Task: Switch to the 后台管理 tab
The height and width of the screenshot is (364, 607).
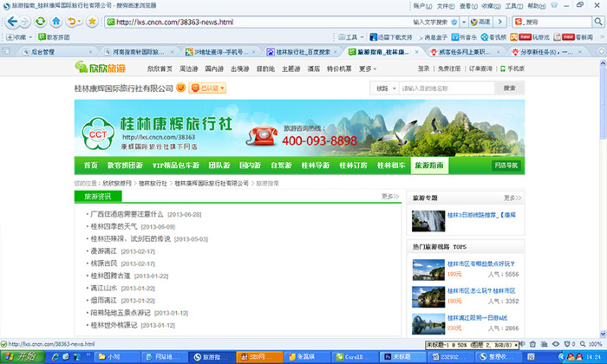Action: 58,52
